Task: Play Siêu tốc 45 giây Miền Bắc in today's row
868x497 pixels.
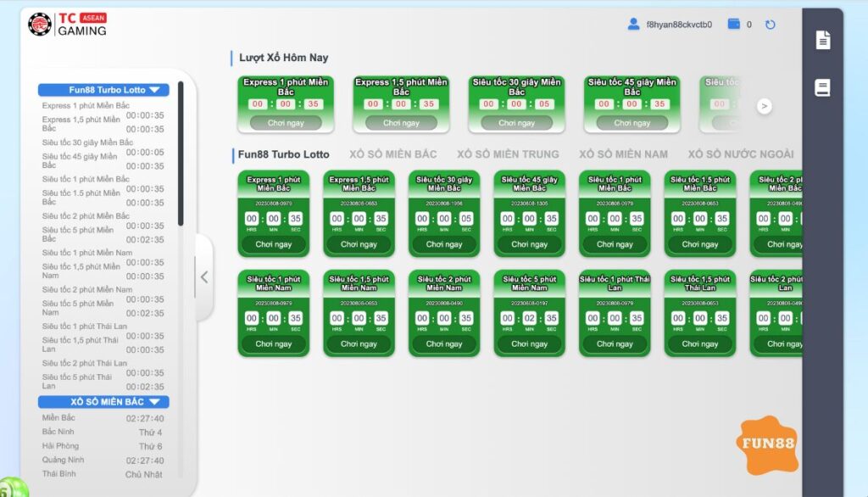Action: pos(632,123)
